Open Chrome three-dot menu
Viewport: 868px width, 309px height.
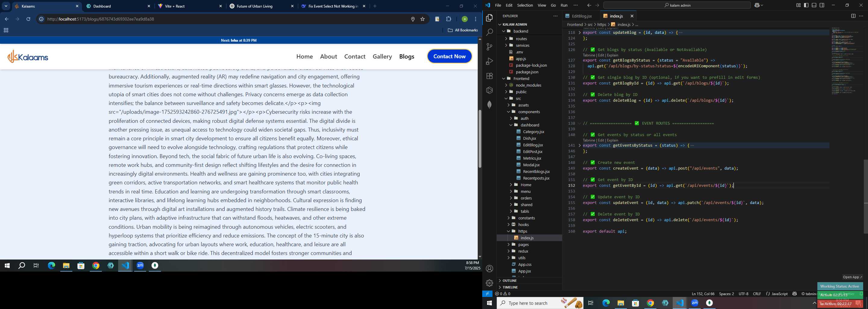[476, 19]
